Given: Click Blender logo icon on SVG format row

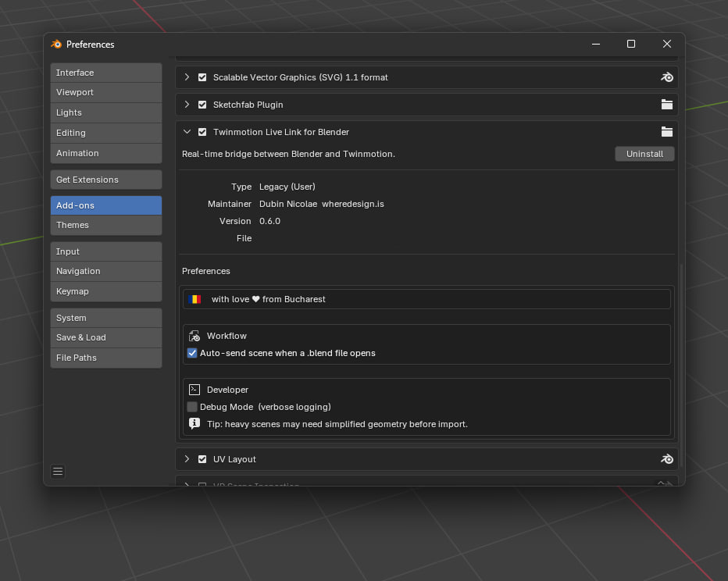Looking at the screenshot, I should click(x=667, y=77).
